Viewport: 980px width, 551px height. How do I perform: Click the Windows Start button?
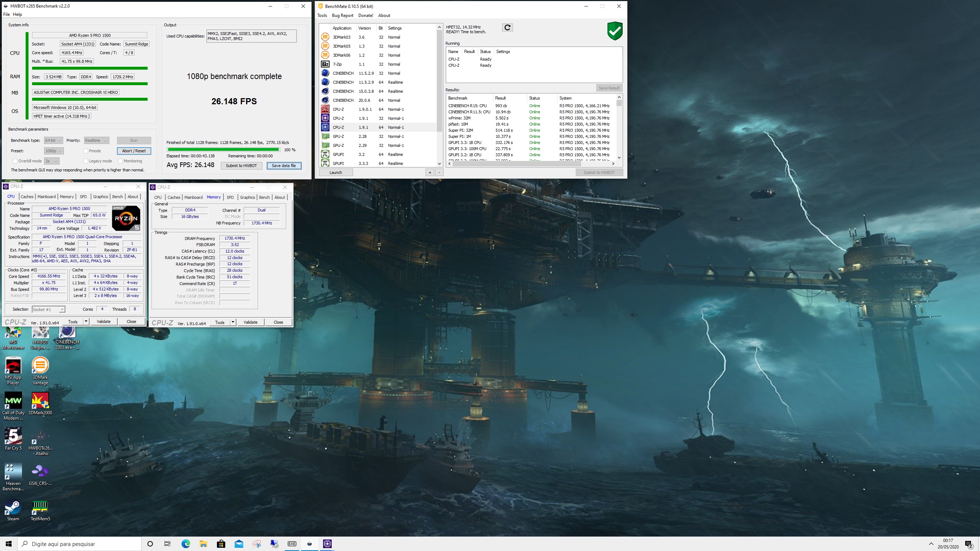pyautogui.click(x=9, y=544)
